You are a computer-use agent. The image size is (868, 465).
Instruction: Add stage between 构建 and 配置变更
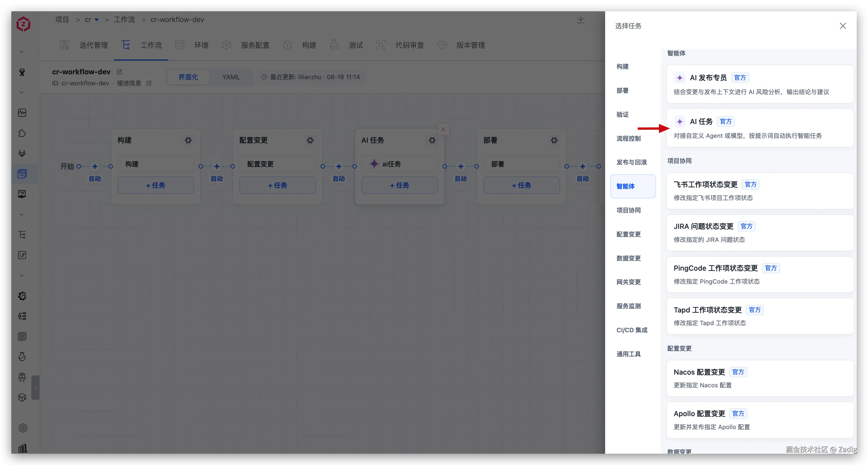click(217, 166)
